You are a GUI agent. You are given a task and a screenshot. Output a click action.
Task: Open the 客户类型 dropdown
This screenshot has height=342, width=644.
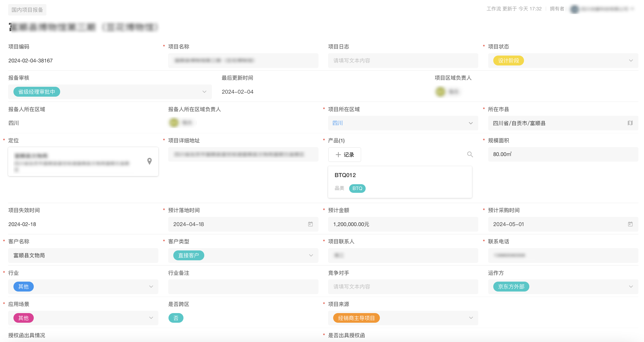[x=311, y=255]
